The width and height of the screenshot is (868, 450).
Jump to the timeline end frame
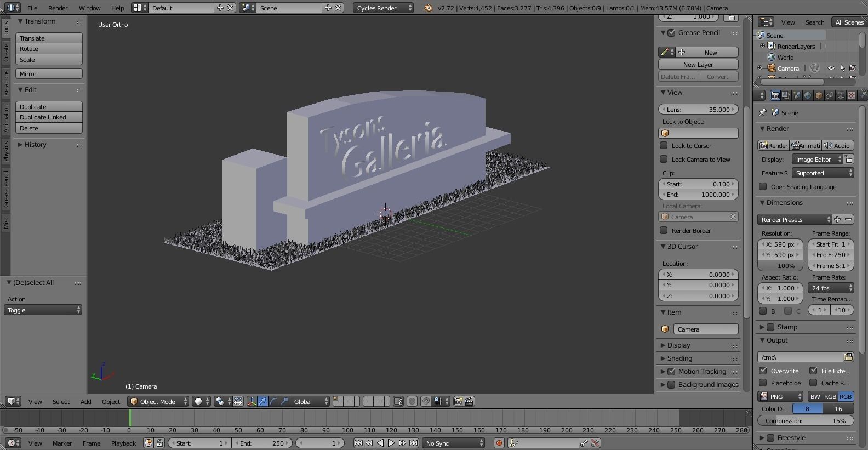point(413,443)
